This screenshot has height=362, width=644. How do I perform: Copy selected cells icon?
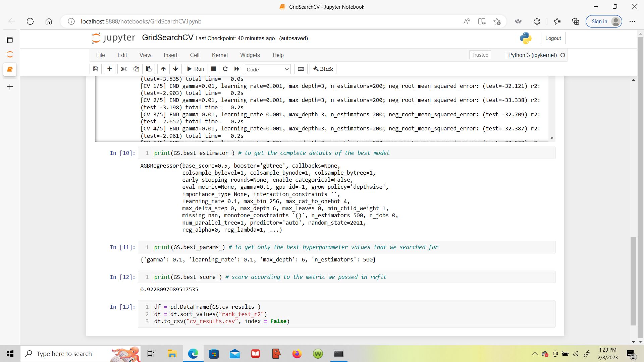(x=136, y=69)
